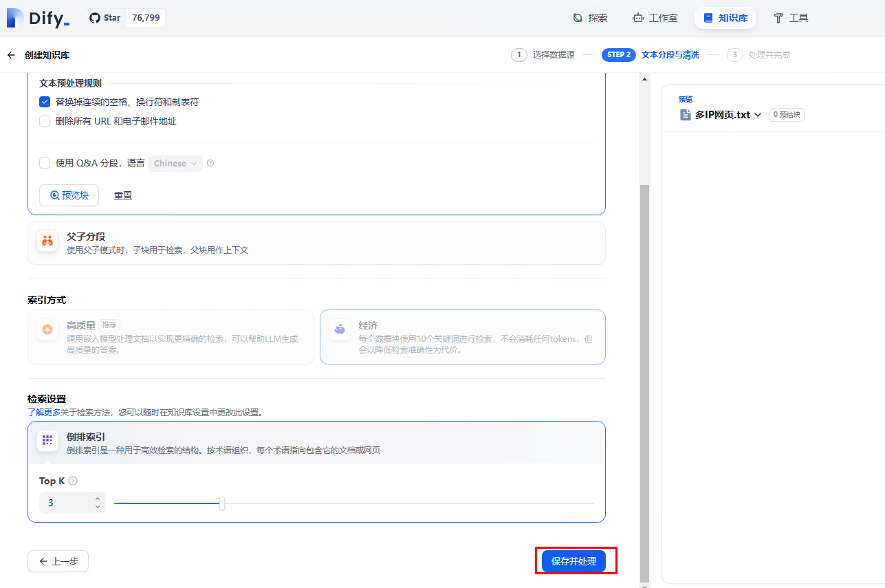Click the 父子分段 orange icon
Image resolution: width=885 pixels, height=588 pixels.
point(47,241)
